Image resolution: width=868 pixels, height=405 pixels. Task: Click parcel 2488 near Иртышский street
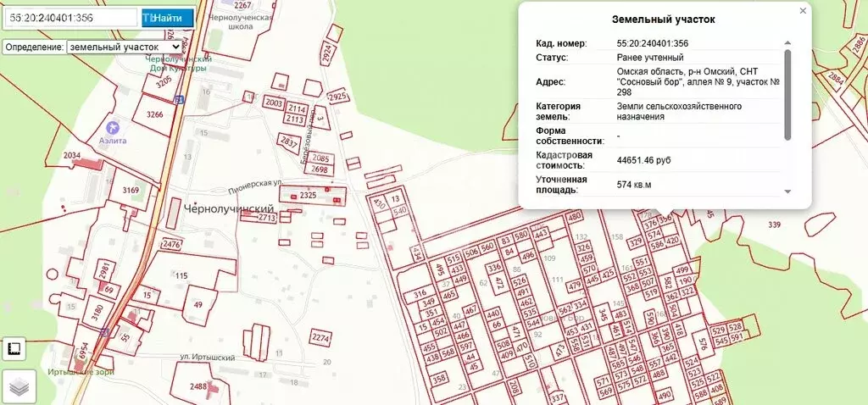click(198, 386)
